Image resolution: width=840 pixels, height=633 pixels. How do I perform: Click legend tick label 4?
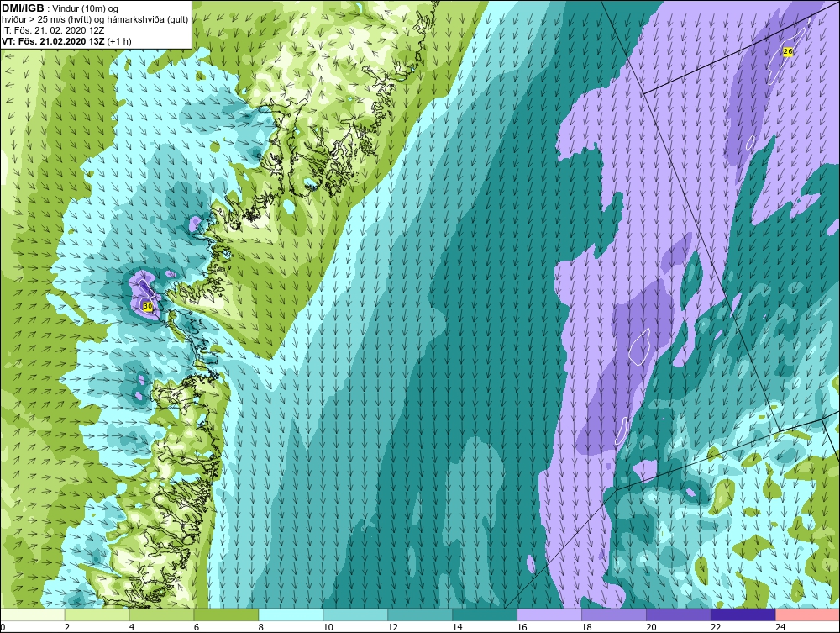pyautogui.click(x=132, y=627)
